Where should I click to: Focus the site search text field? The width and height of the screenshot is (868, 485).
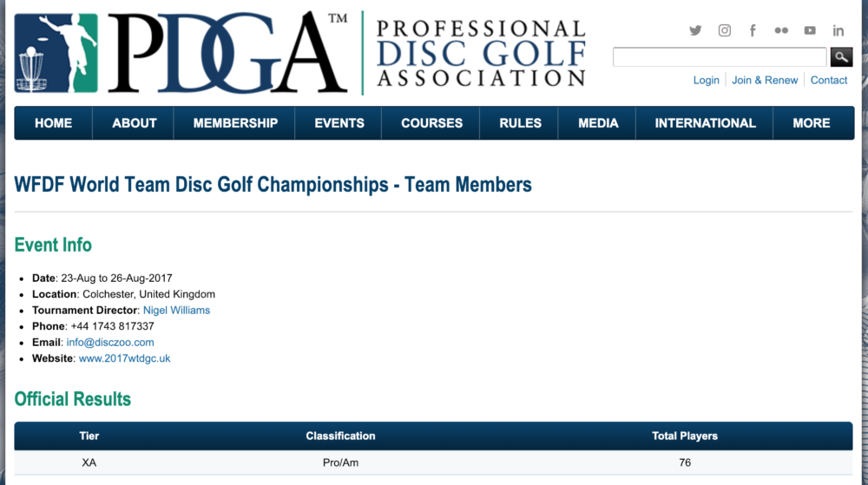pyautogui.click(x=720, y=57)
